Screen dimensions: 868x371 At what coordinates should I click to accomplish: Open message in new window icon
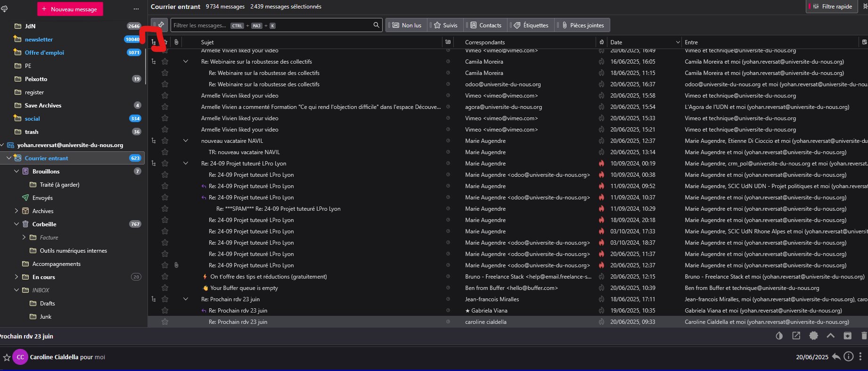pos(796,336)
